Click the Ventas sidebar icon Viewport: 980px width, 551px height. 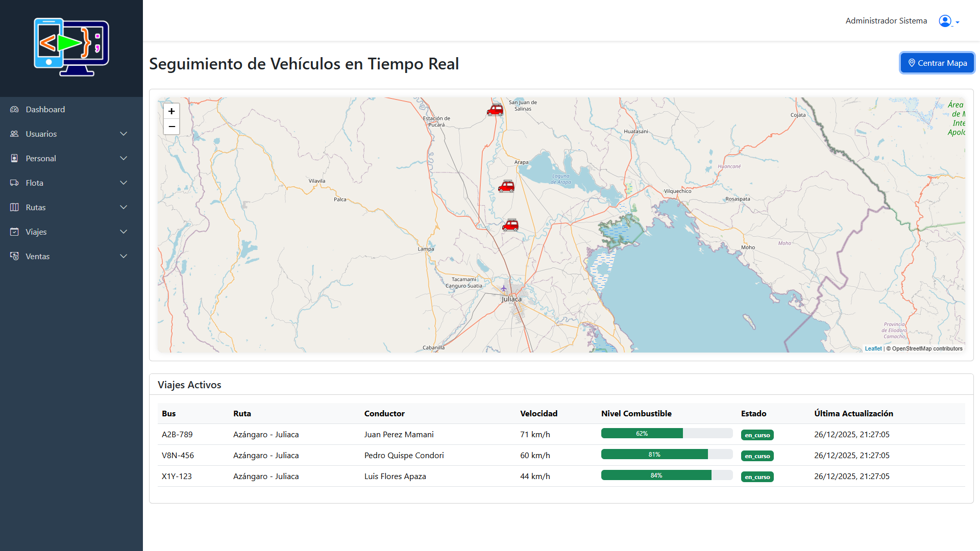point(14,257)
